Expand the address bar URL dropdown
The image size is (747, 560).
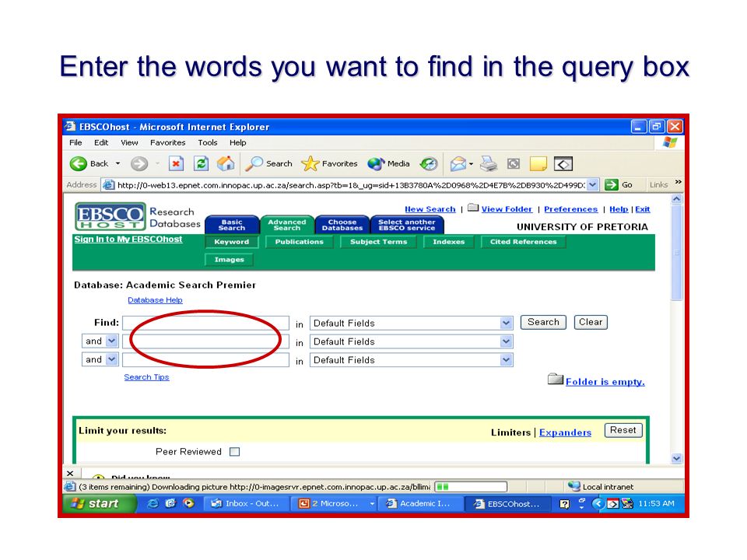[592, 185]
